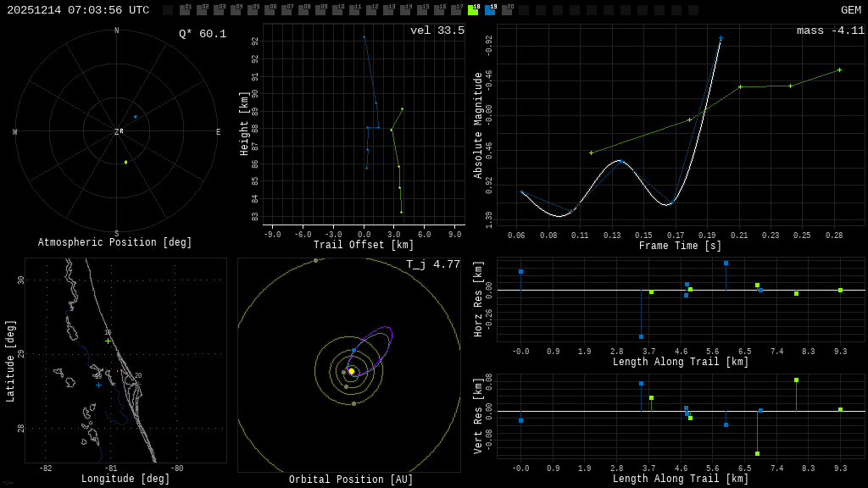Screen dimensions: 868x488
Task: Click lowest blue square in Horz Res plot
Action: point(641,336)
